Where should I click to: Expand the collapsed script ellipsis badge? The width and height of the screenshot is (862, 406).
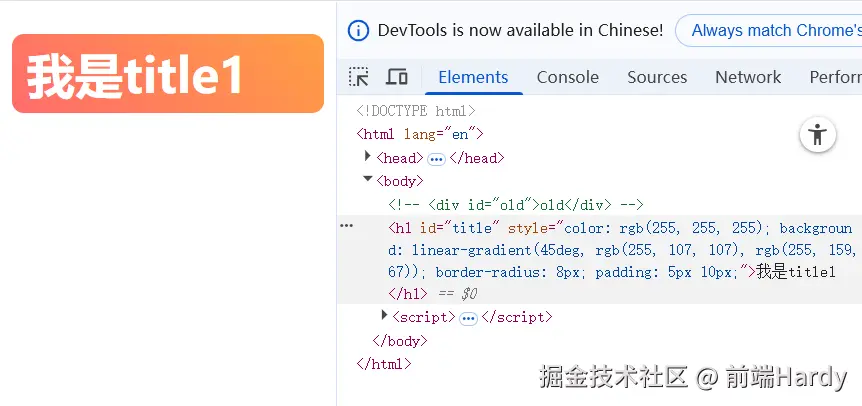[x=468, y=319]
